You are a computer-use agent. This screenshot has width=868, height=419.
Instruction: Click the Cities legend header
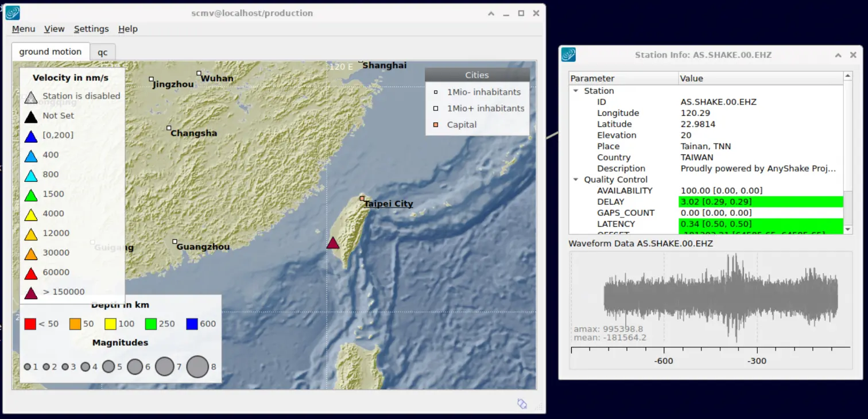pos(477,75)
